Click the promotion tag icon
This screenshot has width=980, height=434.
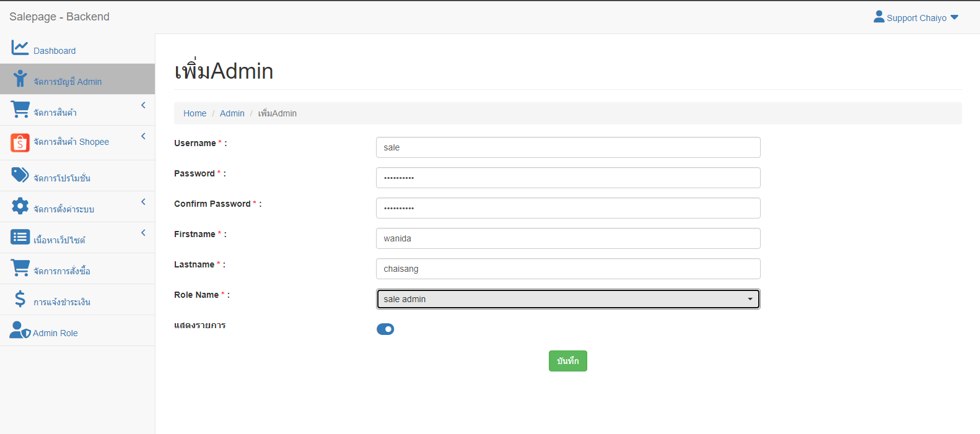coord(20,175)
